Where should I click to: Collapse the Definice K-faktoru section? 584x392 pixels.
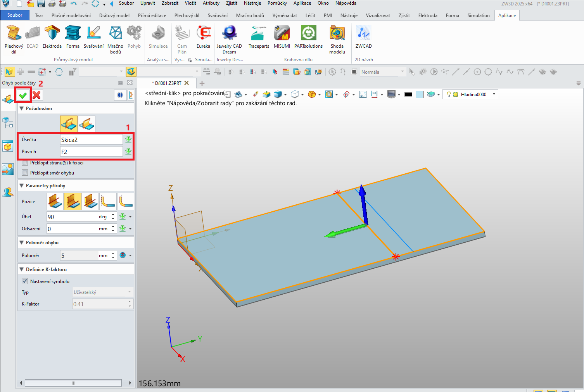pyautogui.click(x=22, y=269)
